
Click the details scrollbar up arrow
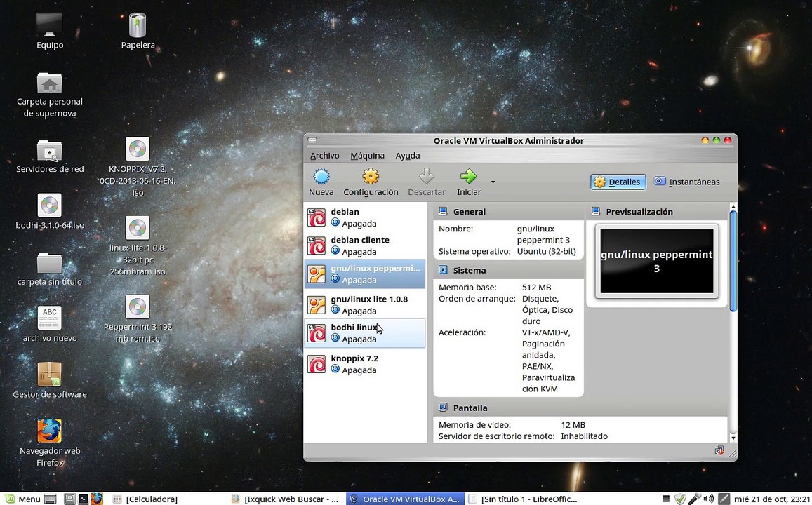pos(733,207)
